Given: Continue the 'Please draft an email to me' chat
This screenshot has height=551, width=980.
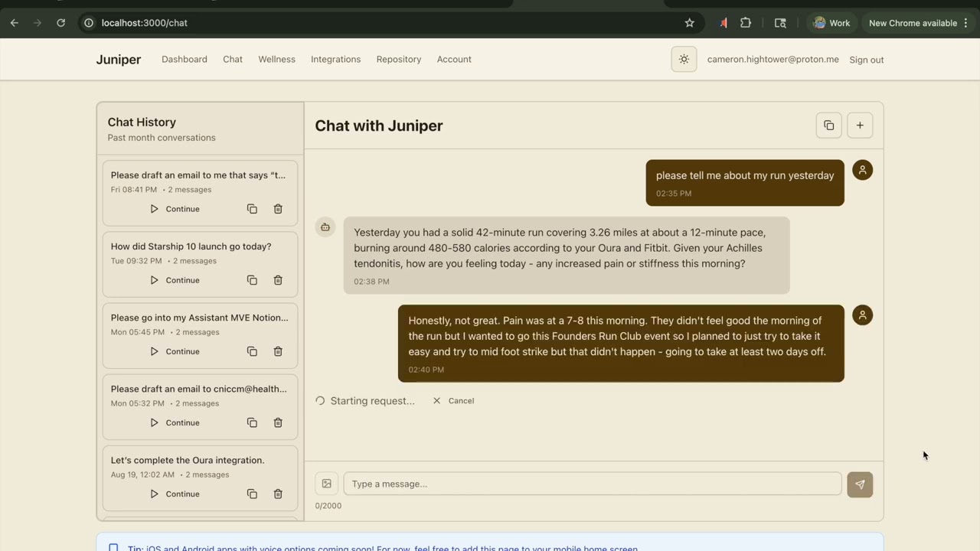Looking at the screenshot, I should tap(175, 209).
